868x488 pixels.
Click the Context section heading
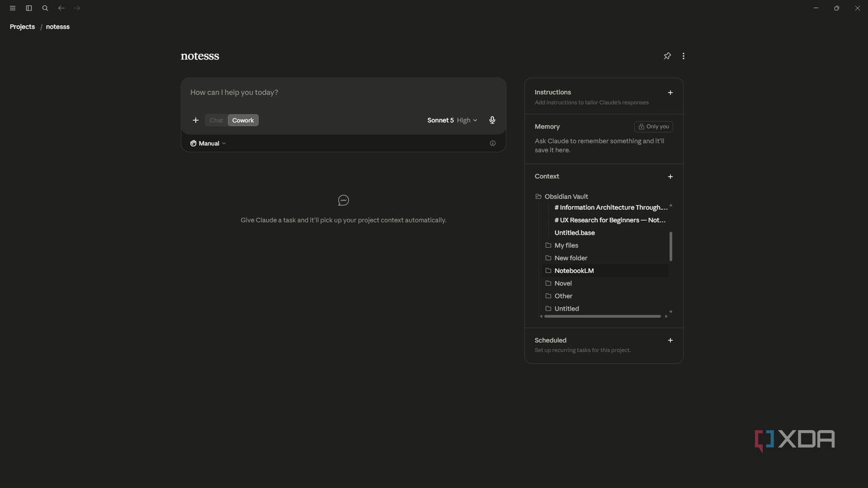547,177
